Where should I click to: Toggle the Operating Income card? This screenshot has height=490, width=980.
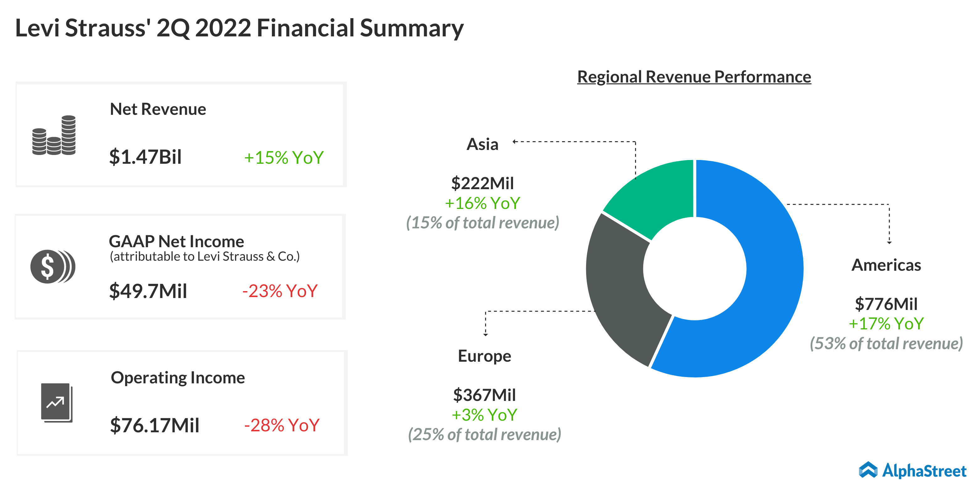[x=181, y=403]
